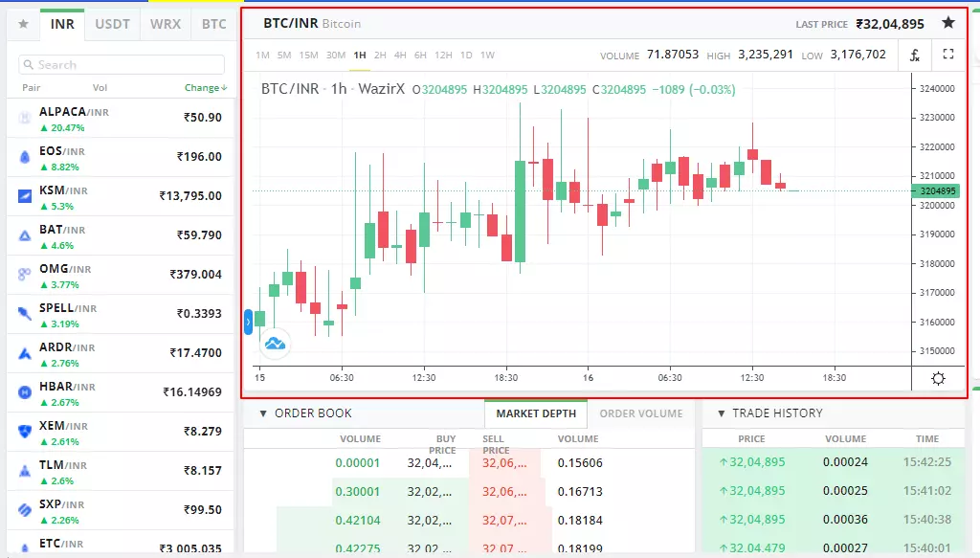Select the BAT/INR pair row
The height and width of the screenshot is (558, 980).
pyautogui.click(x=121, y=235)
